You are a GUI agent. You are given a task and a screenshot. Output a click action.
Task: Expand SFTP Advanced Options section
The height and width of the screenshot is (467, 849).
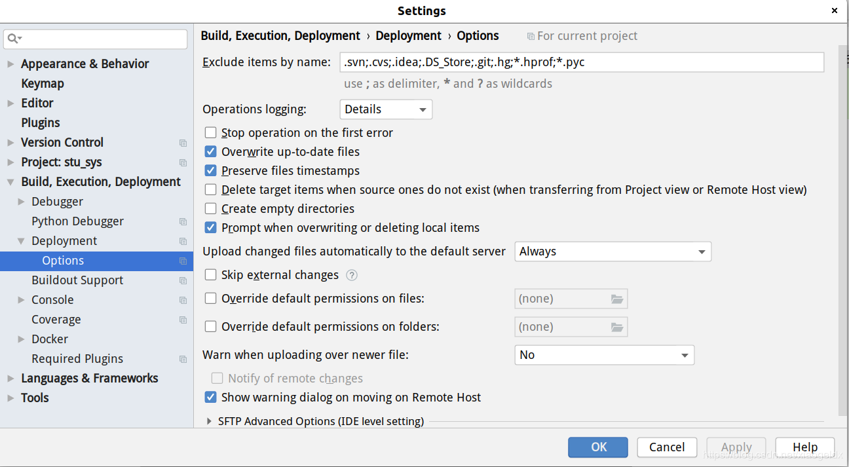[x=209, y=422]
